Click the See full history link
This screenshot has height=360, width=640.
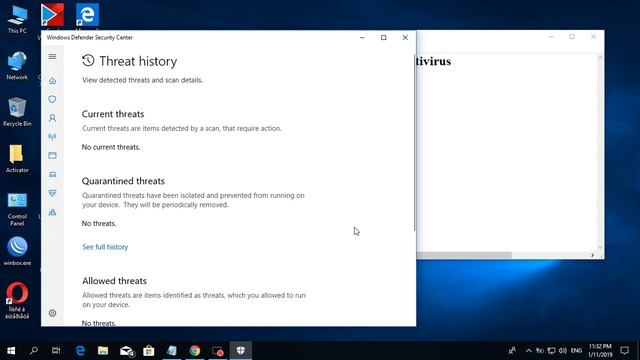pos(105,247)
